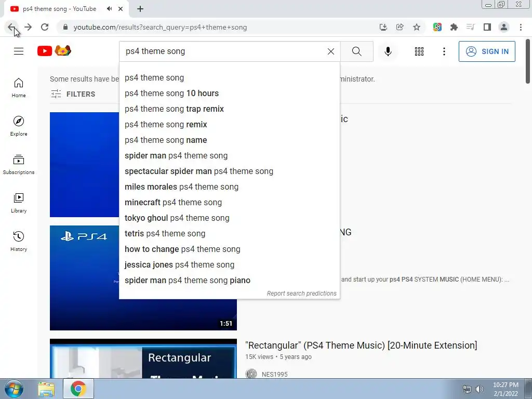Open Subscriptions in the sidebar
This screenshot has width=532, height=399.
19,165
